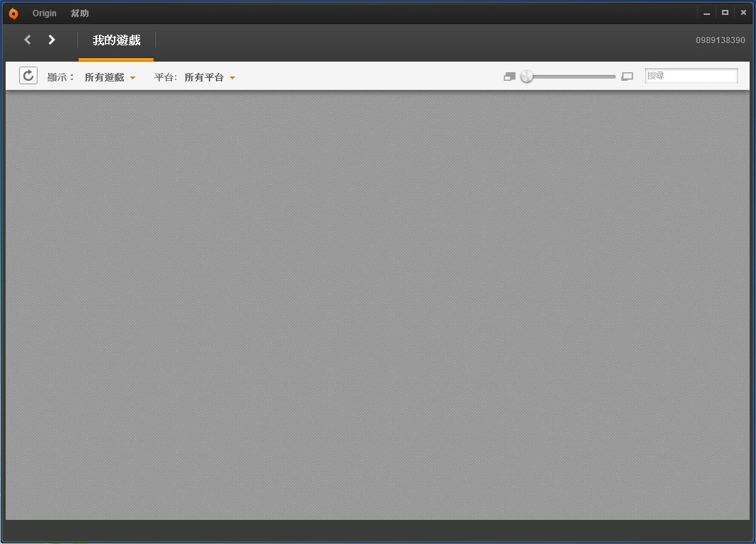Click the 顯示 label in the filter bar
This screenshot has width=756, height=544.
click(x=60, y=77)
